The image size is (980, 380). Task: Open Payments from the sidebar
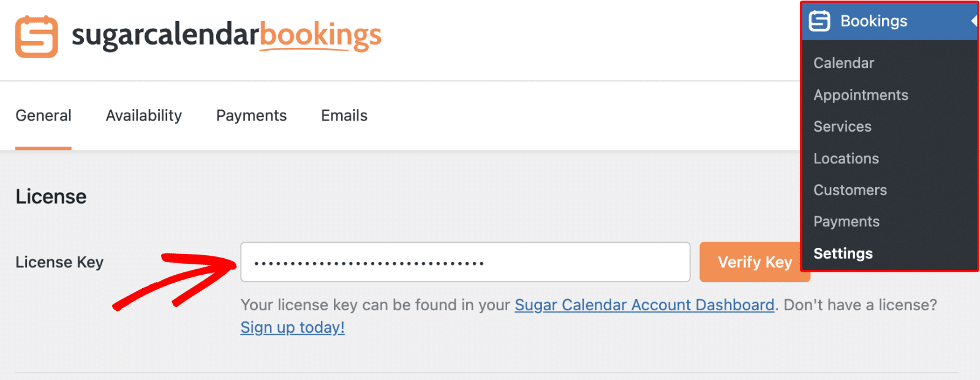pos(846,222)
